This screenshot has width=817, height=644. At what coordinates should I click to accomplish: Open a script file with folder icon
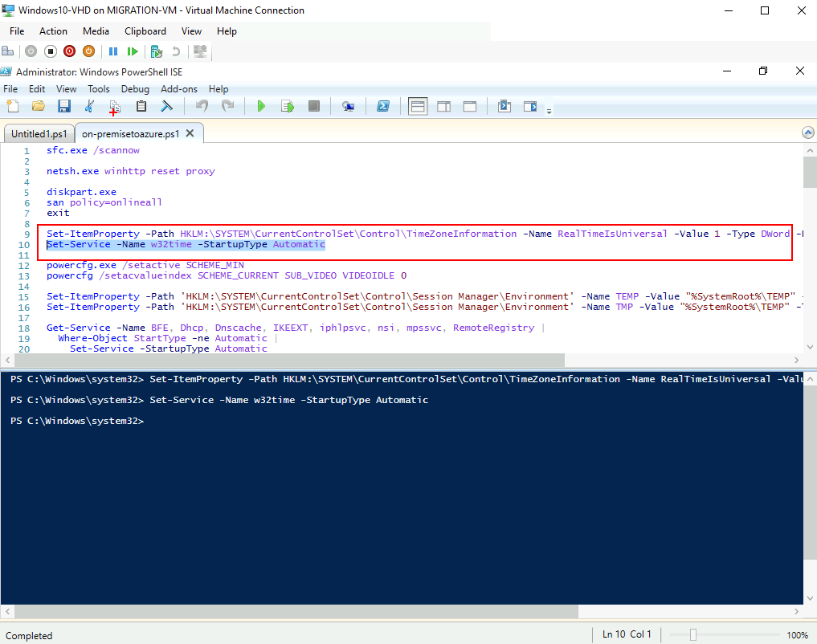pyautogui.click(x=38, y=106)
